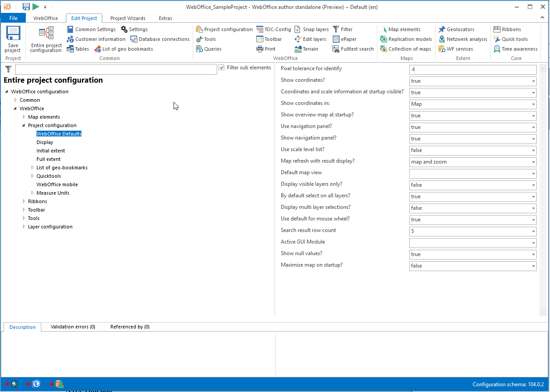Open the Snap layers tool
This screenshot has width=550, height=392.
(x=311, y=29)
